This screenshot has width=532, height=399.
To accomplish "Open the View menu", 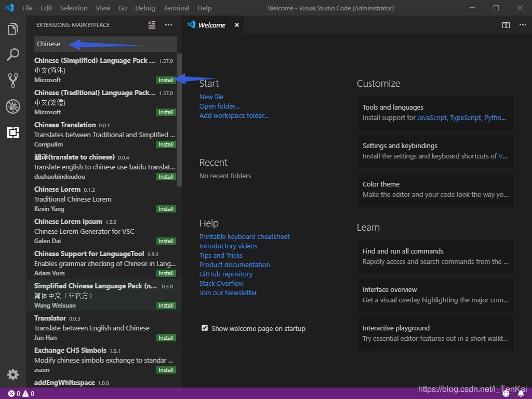I will [x=103, y=8].
